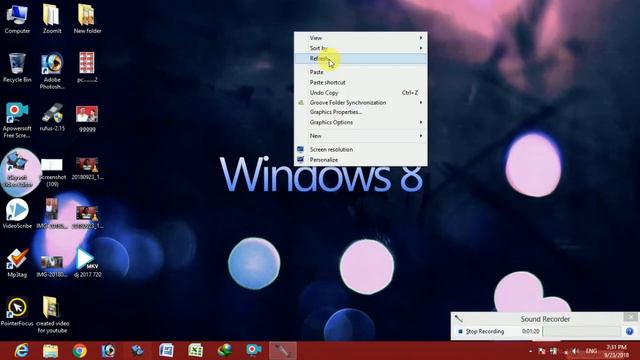This screenshot has height=360, width=640.
Task: Select the rufus-2.15 desktop icon
Action: click(52, 117)
